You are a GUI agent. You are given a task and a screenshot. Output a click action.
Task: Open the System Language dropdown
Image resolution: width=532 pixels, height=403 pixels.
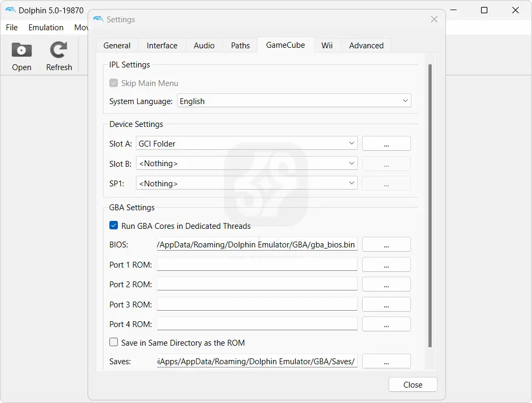click(x=294, y=100)
